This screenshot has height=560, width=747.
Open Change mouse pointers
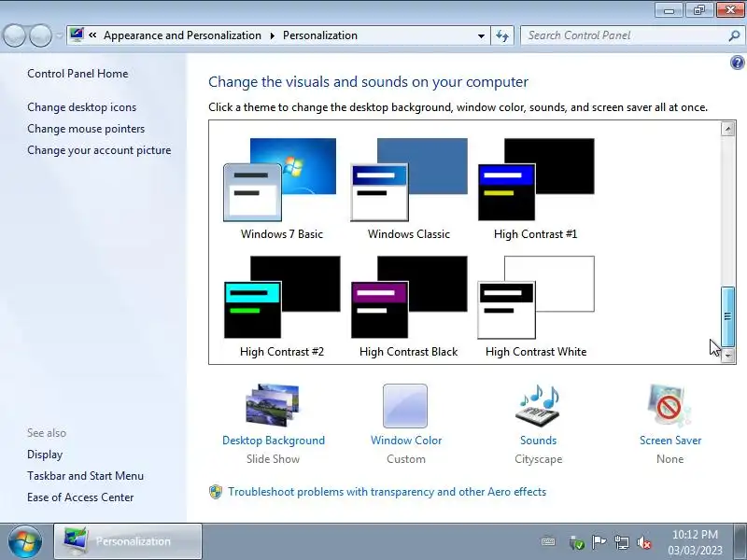point(86,129)
